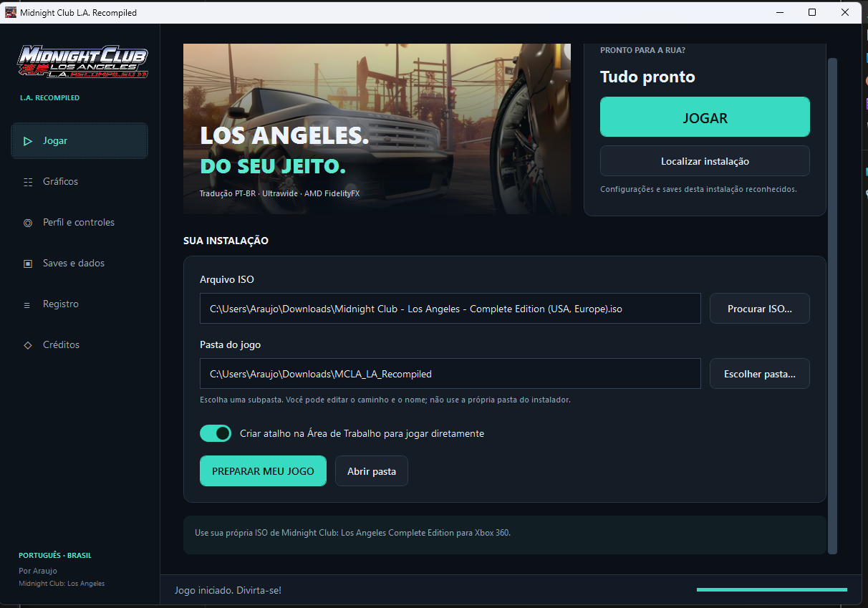Show the Registro log page
Screen dimensions: 868x608
79,304
